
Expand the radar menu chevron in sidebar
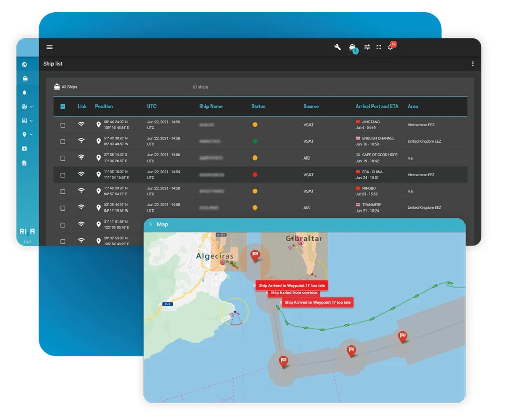[31, 107]
